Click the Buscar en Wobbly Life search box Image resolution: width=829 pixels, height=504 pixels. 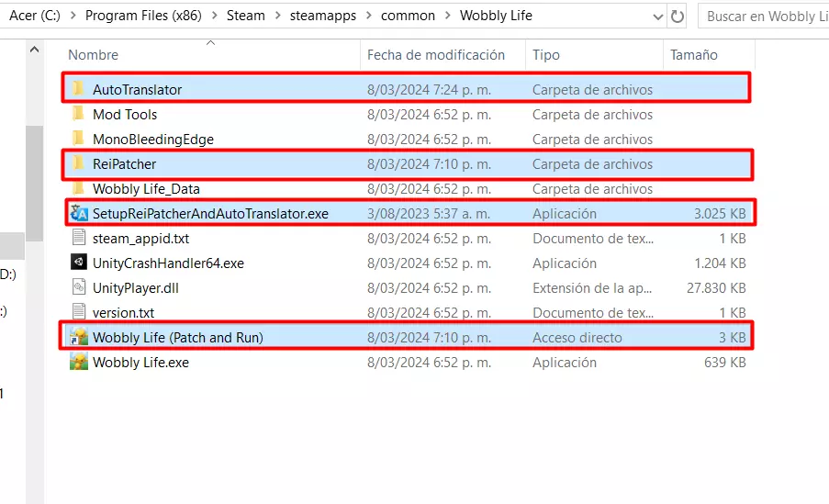pos(764,17)
